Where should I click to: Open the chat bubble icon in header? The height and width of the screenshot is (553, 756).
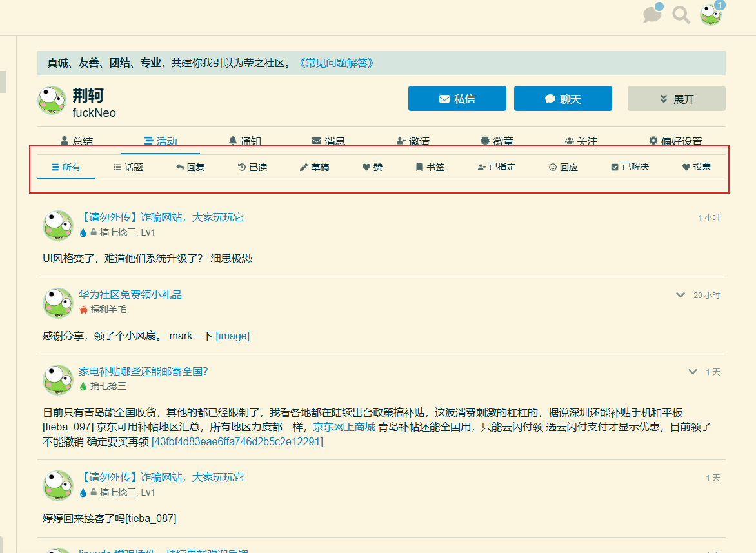tap(652, 14)
